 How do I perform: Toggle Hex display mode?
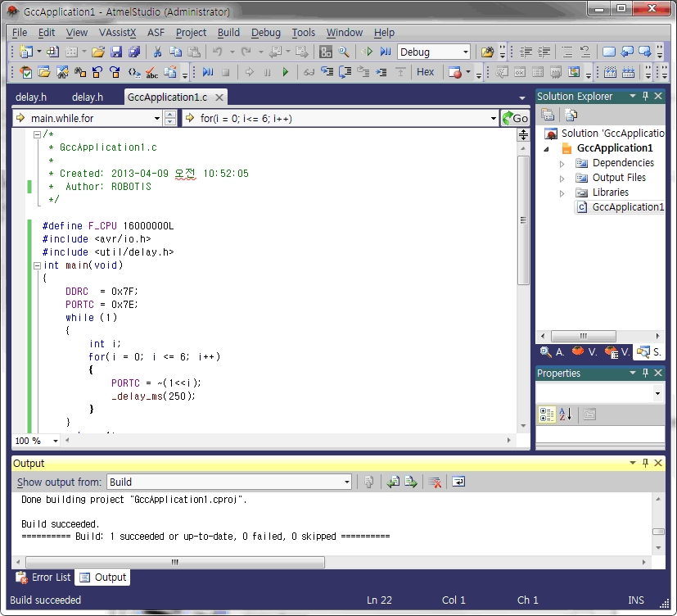(x=426, y=72)
